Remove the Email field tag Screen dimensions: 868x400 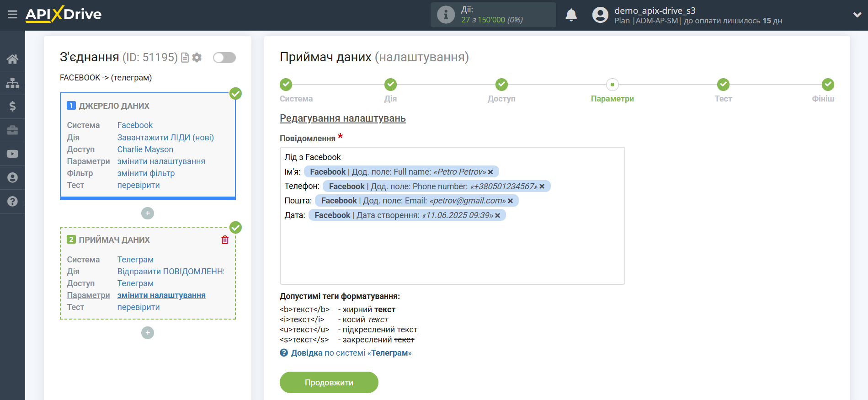click(510, 201)
